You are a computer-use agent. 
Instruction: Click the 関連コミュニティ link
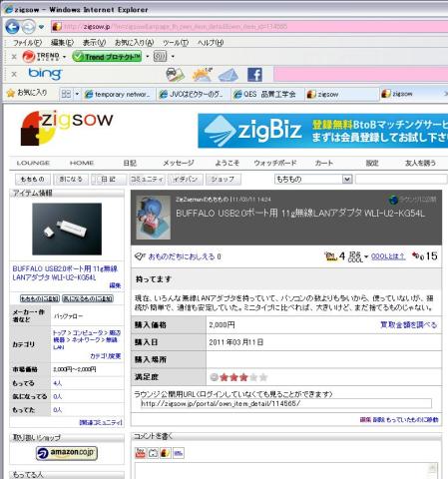pos(101,423)
